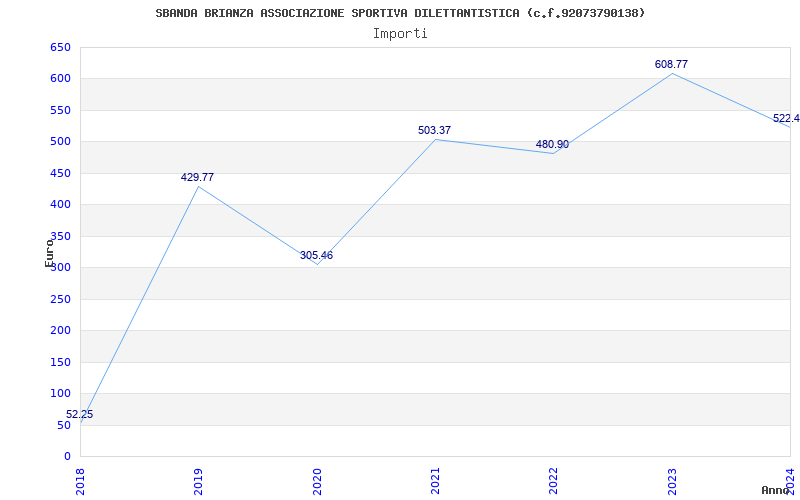
Task: Click the 300 y-axis tick
Action: pyautogui.click(x=60, y=267)
